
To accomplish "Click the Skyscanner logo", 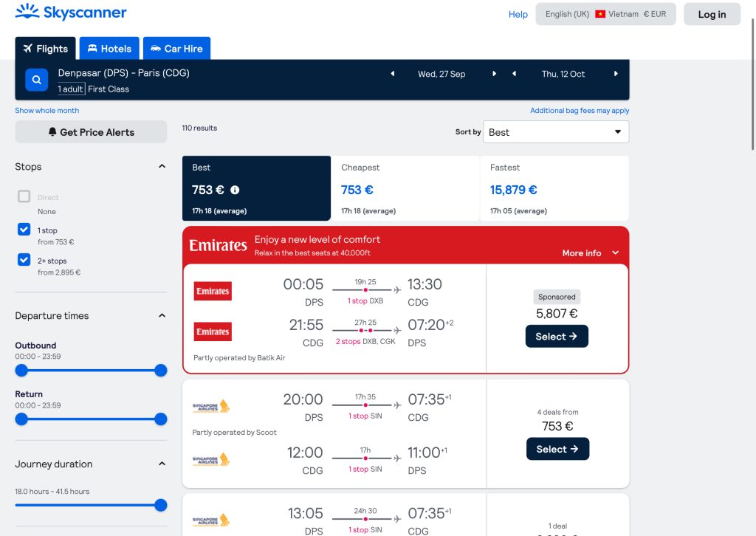I will coord(71,13).
